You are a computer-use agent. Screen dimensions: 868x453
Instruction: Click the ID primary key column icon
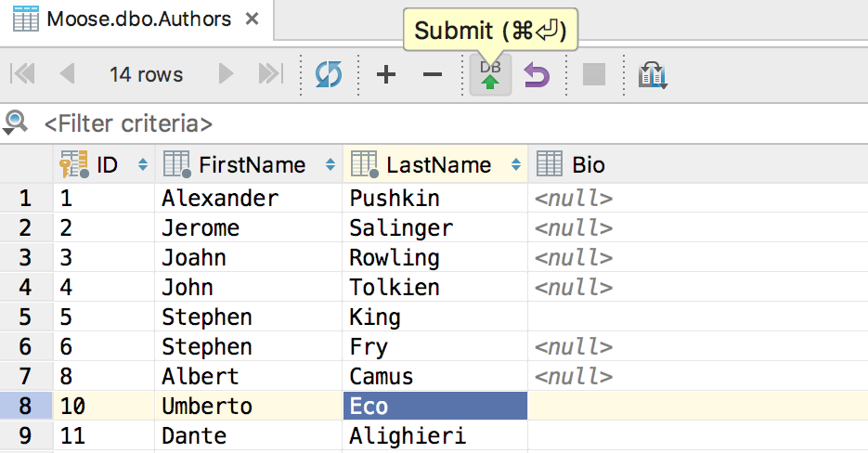click(x=74, y=164)
